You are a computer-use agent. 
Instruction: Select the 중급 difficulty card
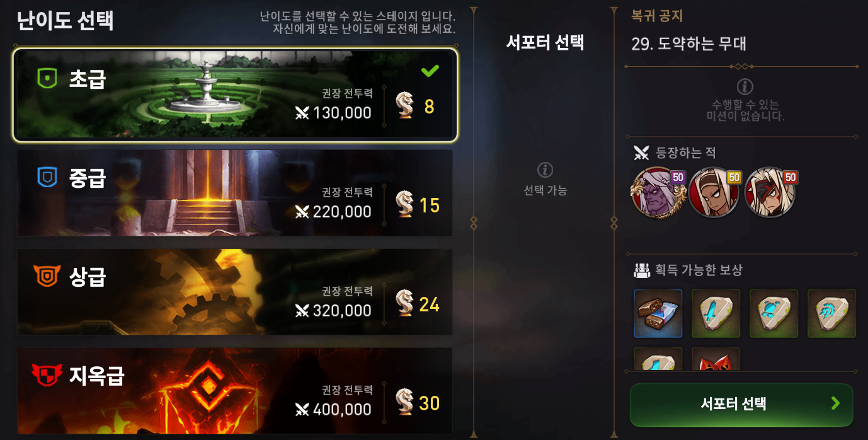pos(235,193)
